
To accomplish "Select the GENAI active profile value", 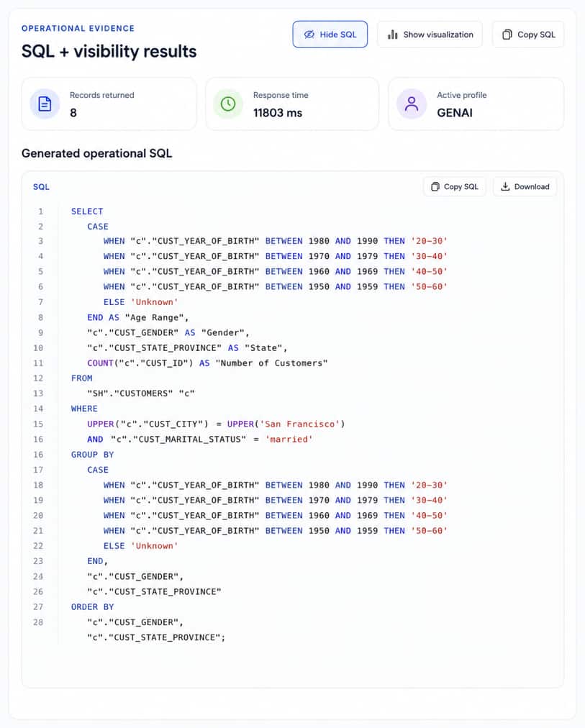I will tap(455, 113).
